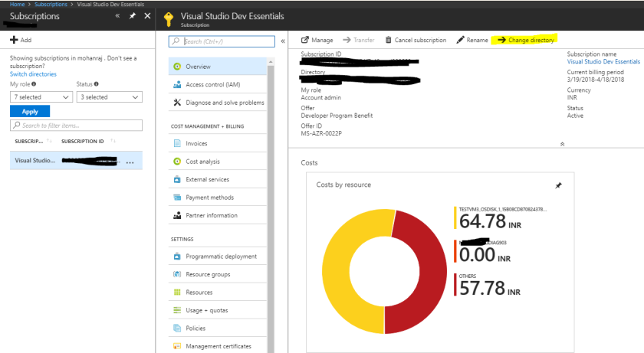Click the Diagnose and solve problems wrench icon

click(x=177, y=103)
